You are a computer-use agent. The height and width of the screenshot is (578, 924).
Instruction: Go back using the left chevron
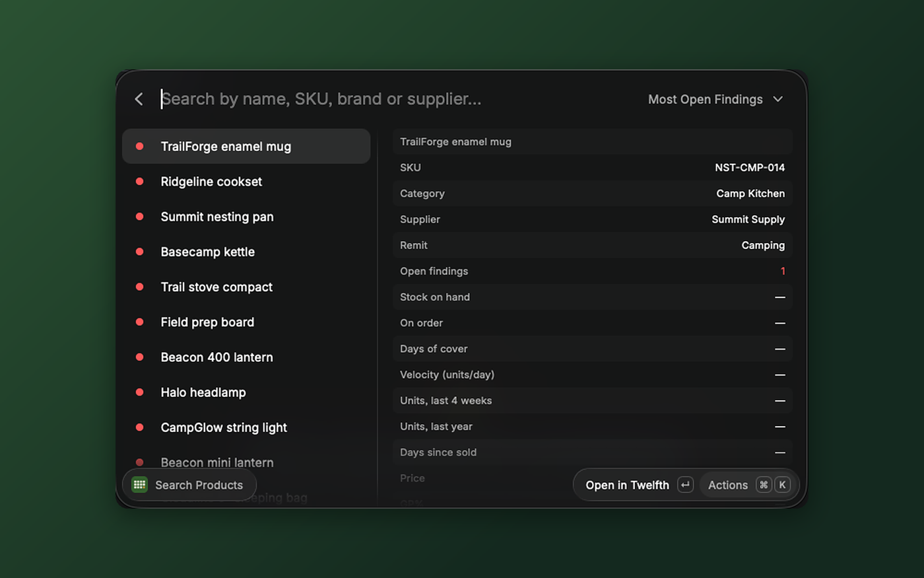pos(139,99)
